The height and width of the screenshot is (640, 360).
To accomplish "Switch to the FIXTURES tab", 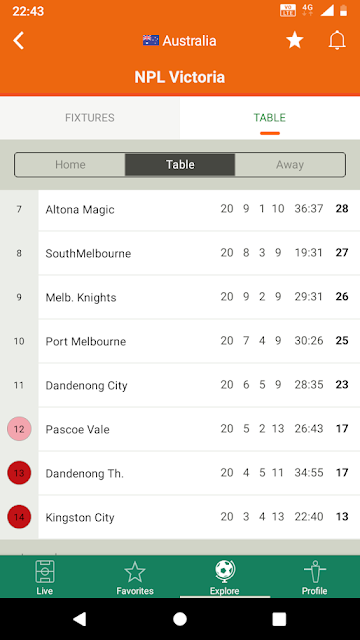I will coord(90,118).
